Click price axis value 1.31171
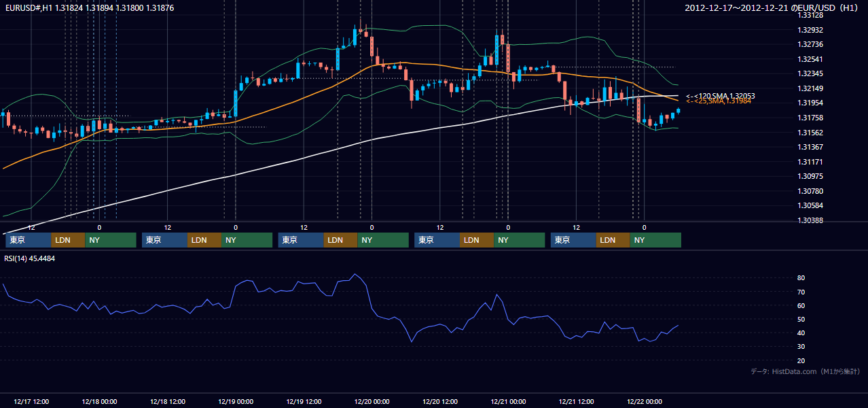Viewport: 868px width, 408px height. [810, 162]
